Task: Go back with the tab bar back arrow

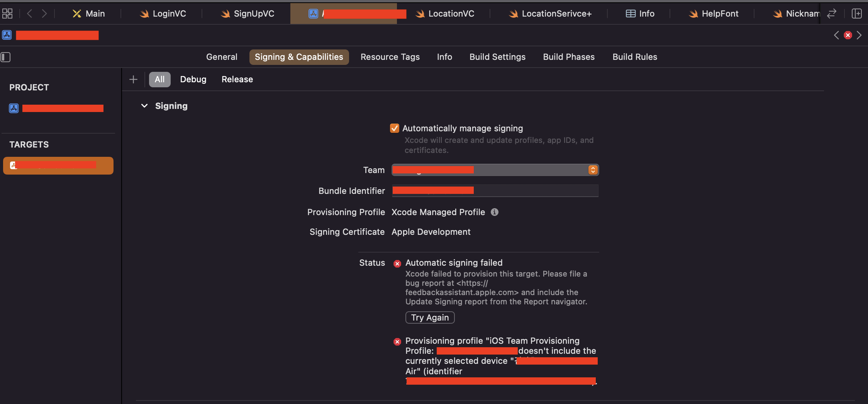Action: (29, 14)
